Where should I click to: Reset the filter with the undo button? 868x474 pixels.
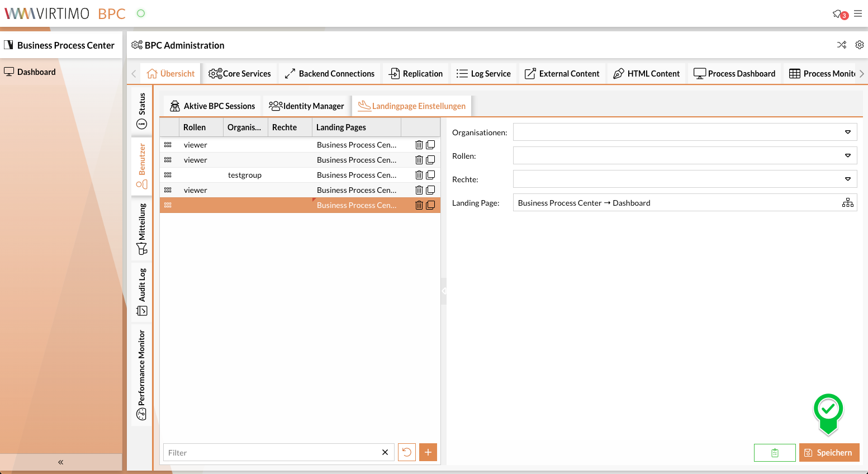point(407,452)
